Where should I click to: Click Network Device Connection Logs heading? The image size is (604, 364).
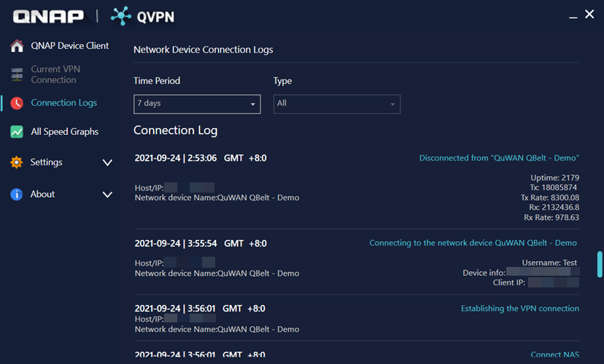(203, 50)
